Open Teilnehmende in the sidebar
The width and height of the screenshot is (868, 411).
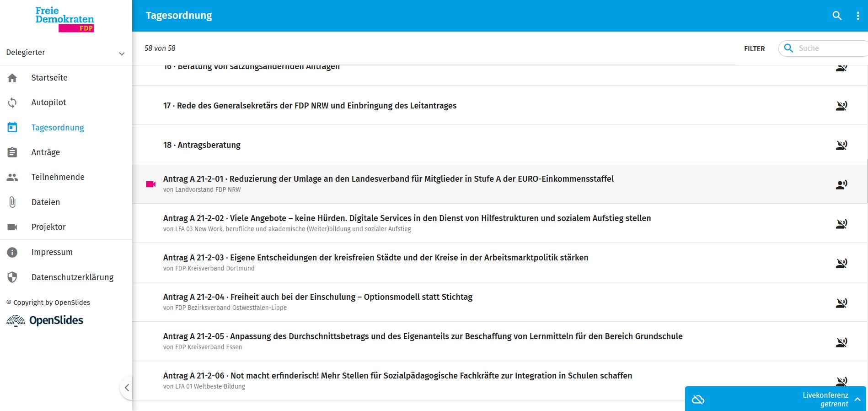click(x=58, y=177)
